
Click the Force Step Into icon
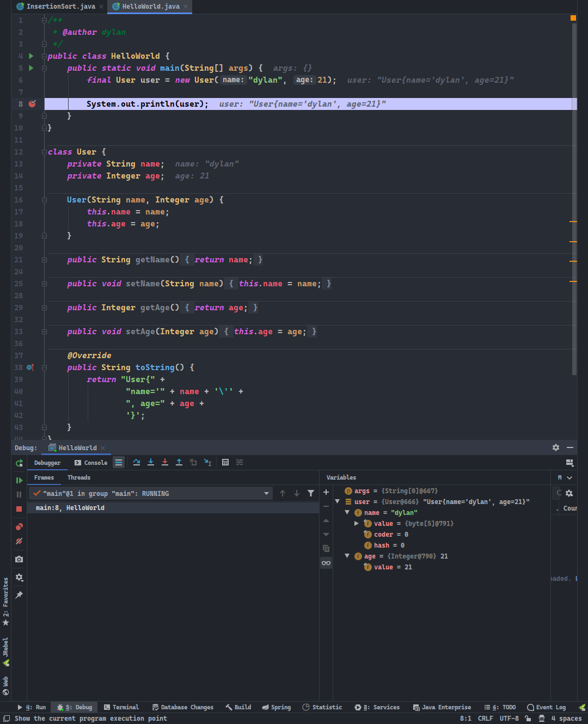(x=165, y=463)
